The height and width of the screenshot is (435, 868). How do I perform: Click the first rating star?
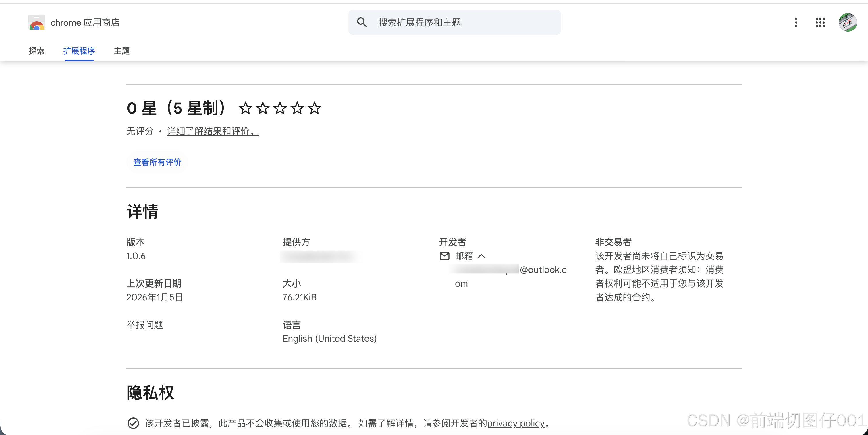coord(245,108)
